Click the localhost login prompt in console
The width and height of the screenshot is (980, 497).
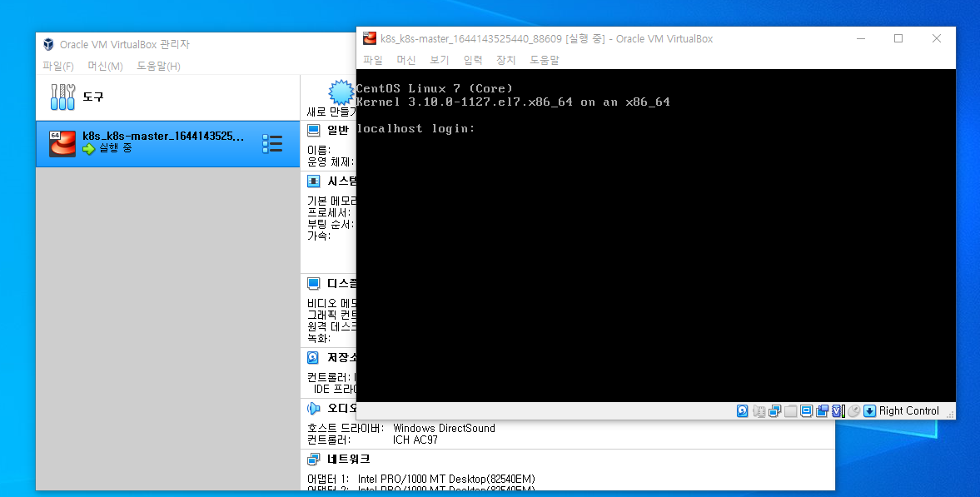click(x=415, y=128)
